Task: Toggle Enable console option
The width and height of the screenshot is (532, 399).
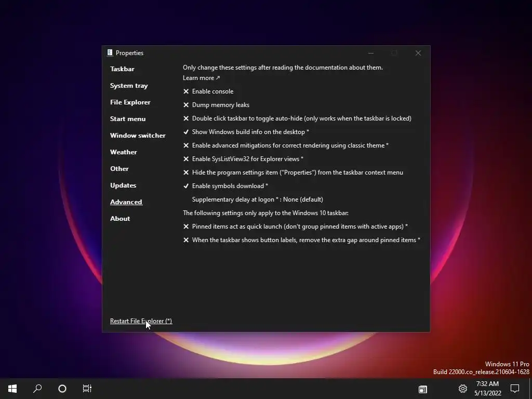Action: point(208,91)
